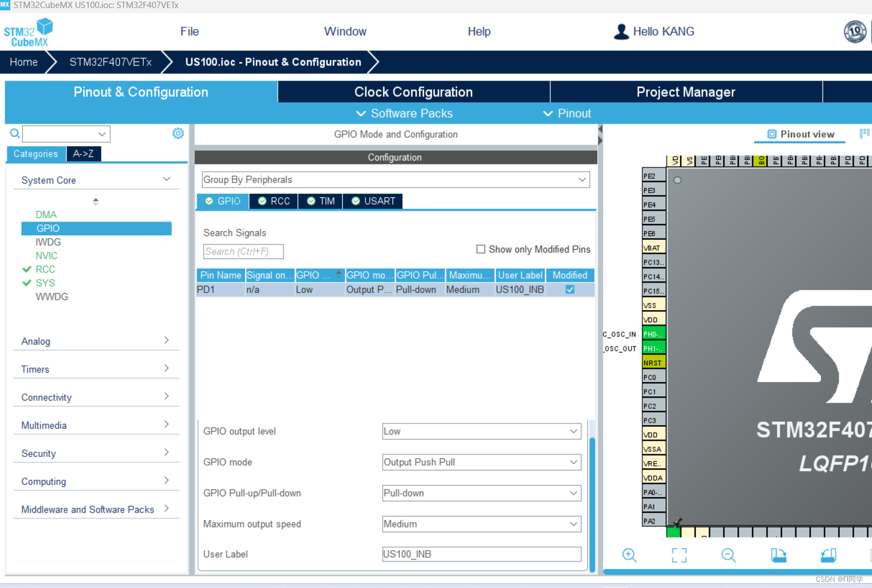Switch to the Clock Configuration tab
Viewport: 872px width, 588px height.
[414, 92]
